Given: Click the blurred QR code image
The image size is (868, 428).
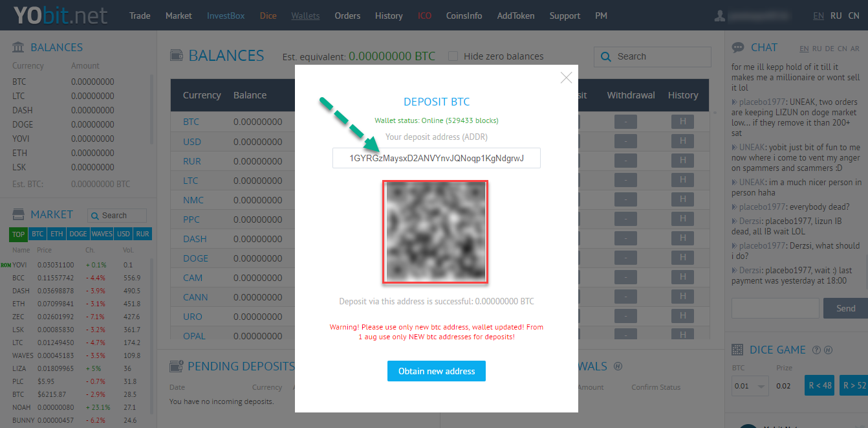Looking at the screenshot, I should click(x=435, y=232).
